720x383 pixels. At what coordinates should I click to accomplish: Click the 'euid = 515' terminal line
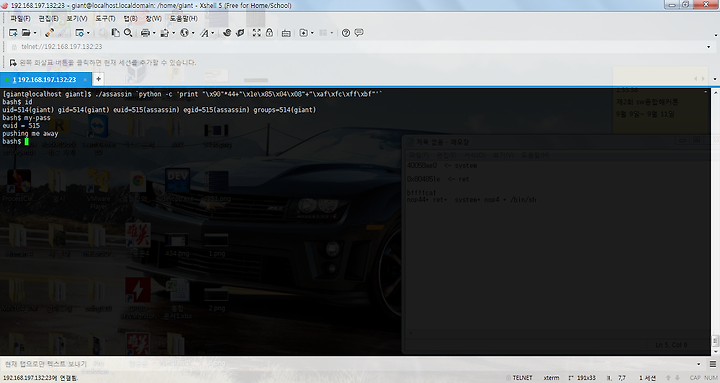tap(21, 126)
